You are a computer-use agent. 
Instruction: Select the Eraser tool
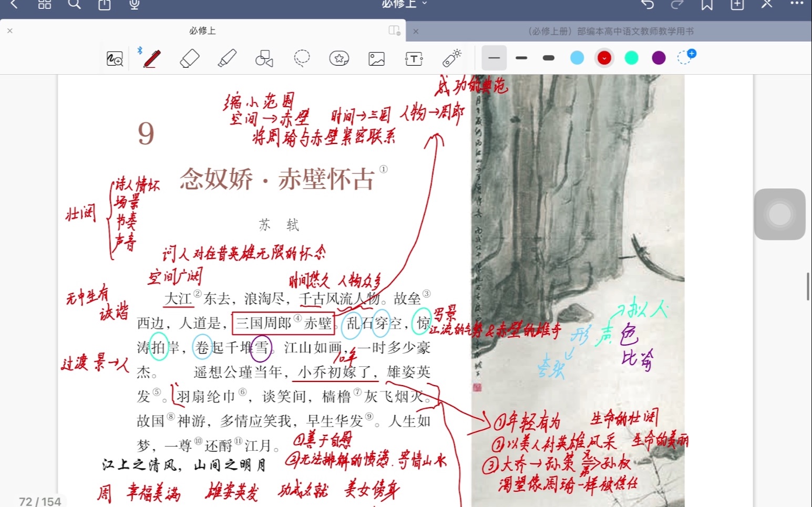pyautogui.click(x=189, y=58)
